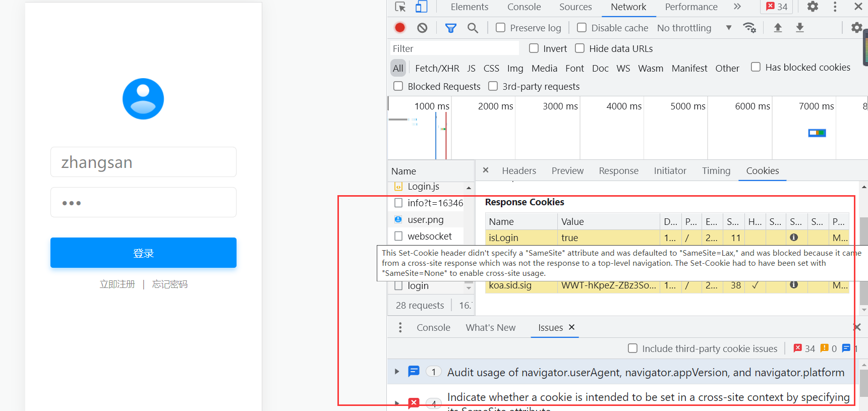Toggle the device toolbar icon
Image resolution: width=868 pixels, height=411 pixels.
(421, 7)
